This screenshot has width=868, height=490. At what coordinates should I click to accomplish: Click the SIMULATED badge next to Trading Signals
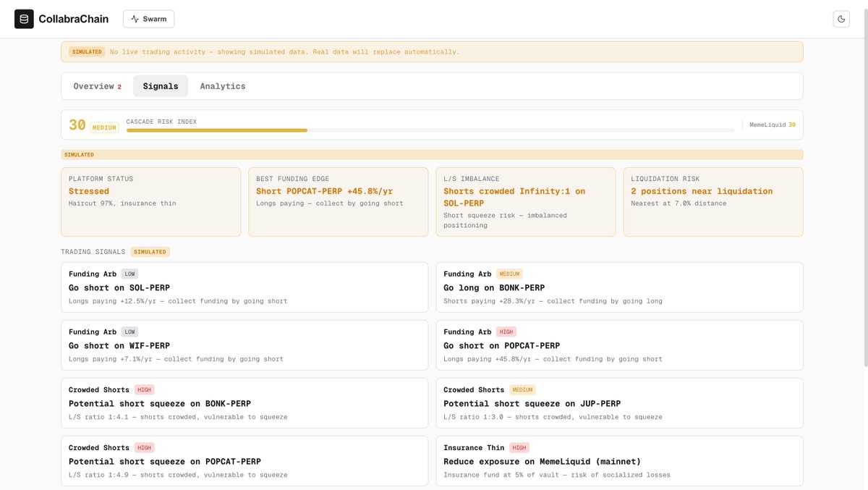point(150,252)
